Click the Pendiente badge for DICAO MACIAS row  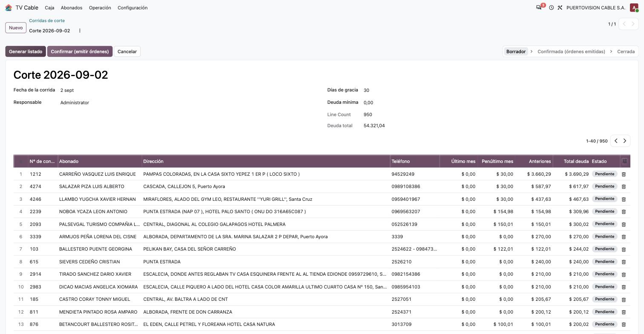pos(604,287)
